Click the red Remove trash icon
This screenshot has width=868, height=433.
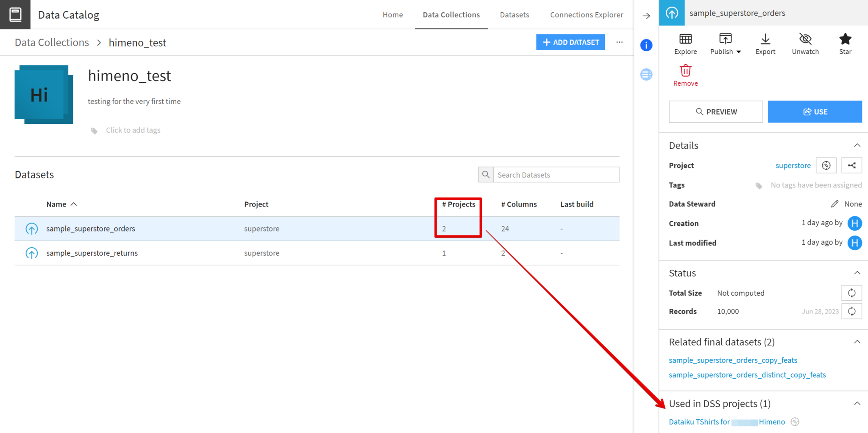(x=685, y=71)
